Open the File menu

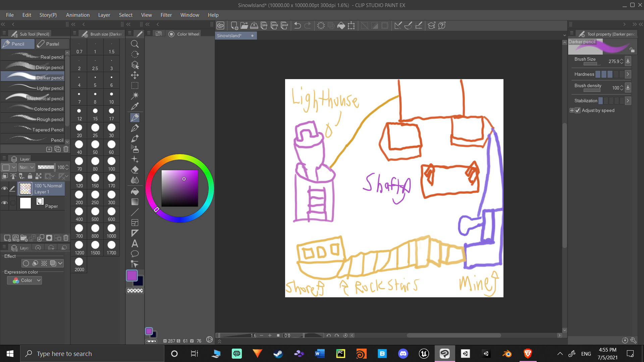10,15
